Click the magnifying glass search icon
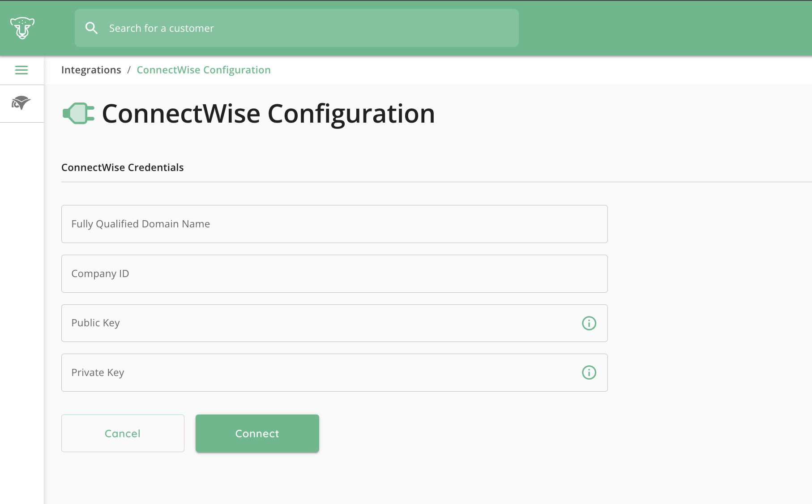Screen dimensions: 812x504 [x=91, y=28]
